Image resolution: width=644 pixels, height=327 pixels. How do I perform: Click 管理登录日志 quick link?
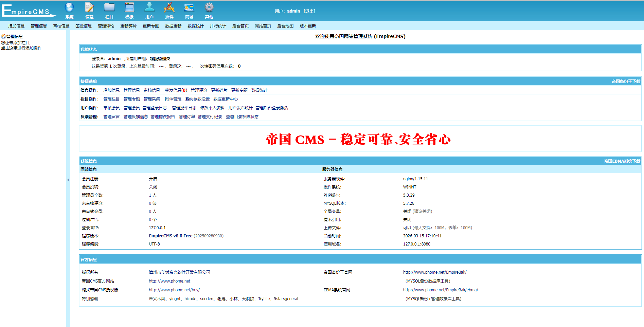point(155,108)
